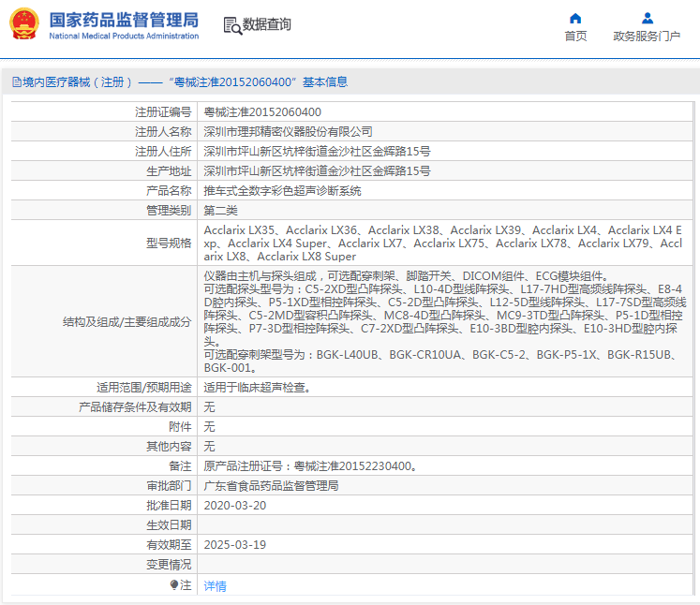Viewport: 700px width, 605px height.
Task: Select the 第二类 value
Action: (x=220, y=210)
